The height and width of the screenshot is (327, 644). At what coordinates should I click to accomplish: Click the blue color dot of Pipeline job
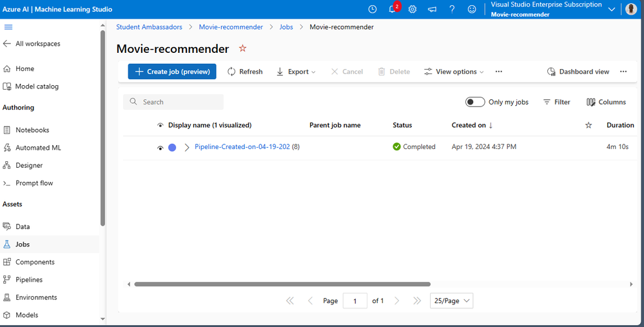tap(172, 148)
